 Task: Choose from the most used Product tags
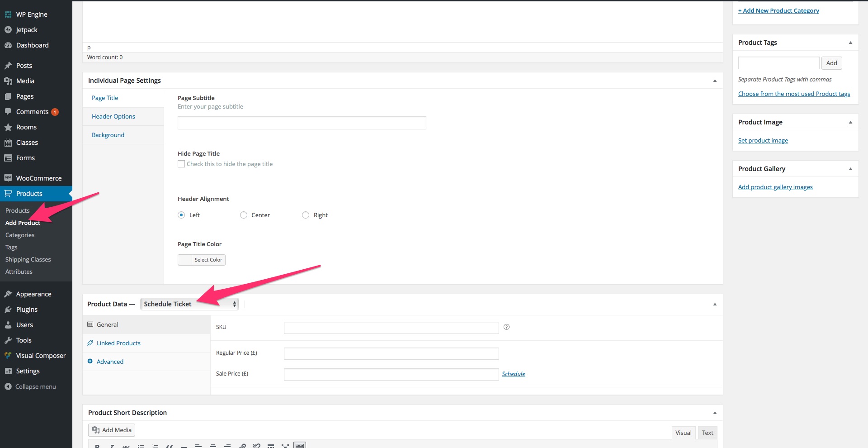(x=794, y=94)
